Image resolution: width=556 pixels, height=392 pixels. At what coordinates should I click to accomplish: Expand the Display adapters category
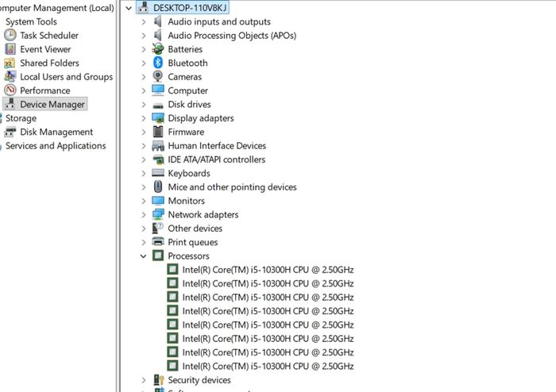pos(143,118)
